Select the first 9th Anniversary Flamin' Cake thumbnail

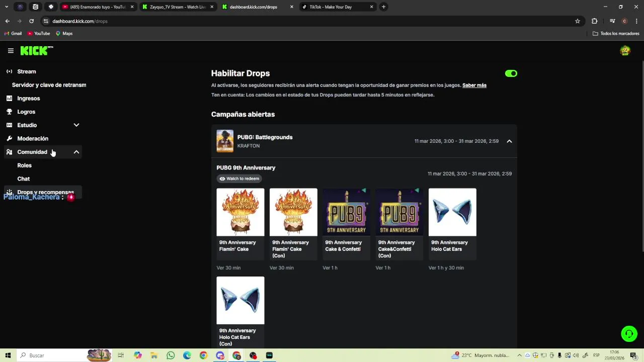(240, 212)
